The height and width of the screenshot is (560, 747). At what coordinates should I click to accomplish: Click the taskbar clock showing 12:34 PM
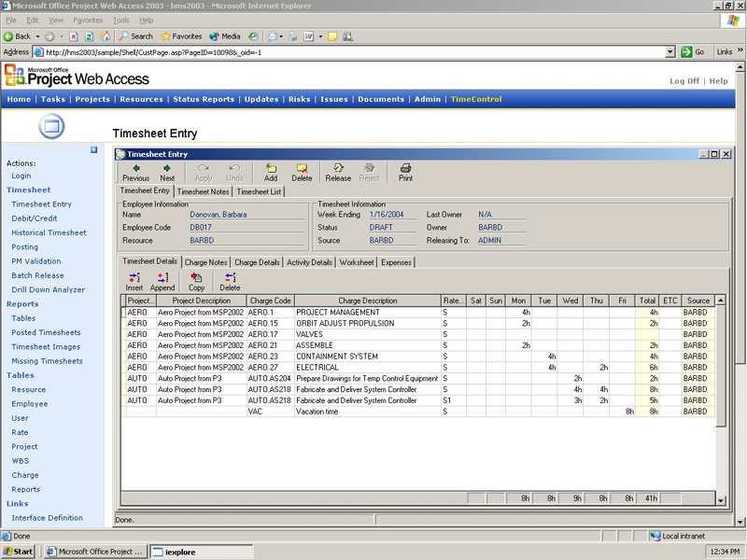(x=726, y=552)
